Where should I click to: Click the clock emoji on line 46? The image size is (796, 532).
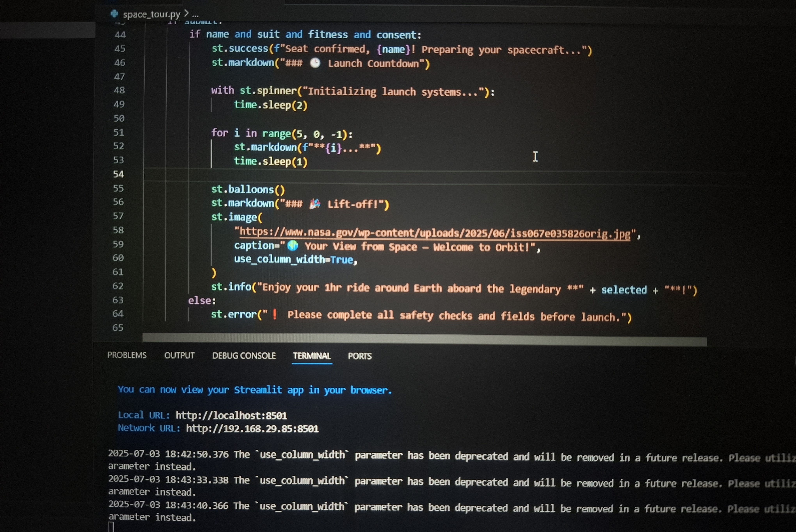click(315, 63)
